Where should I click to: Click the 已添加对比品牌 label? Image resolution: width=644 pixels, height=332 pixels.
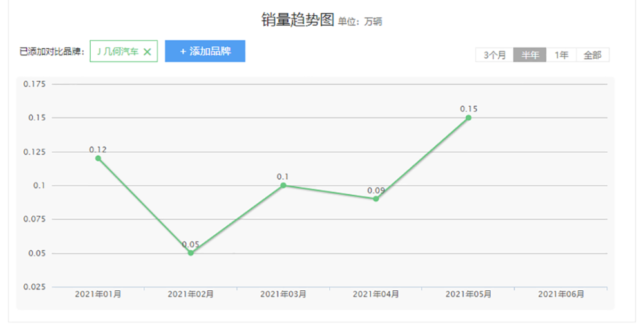tap(52, 51)
